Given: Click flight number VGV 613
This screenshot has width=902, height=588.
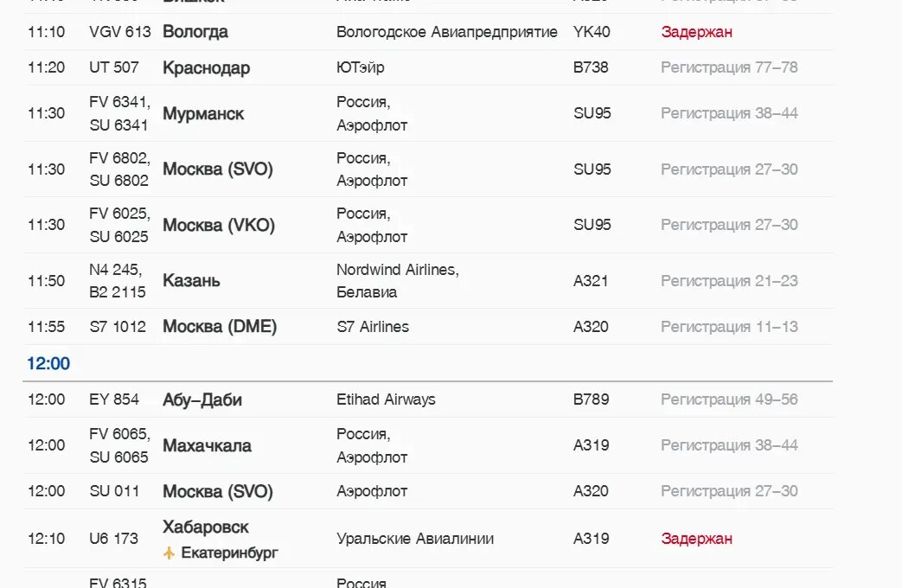Looking at the screenshot, I should click(119, 32).
